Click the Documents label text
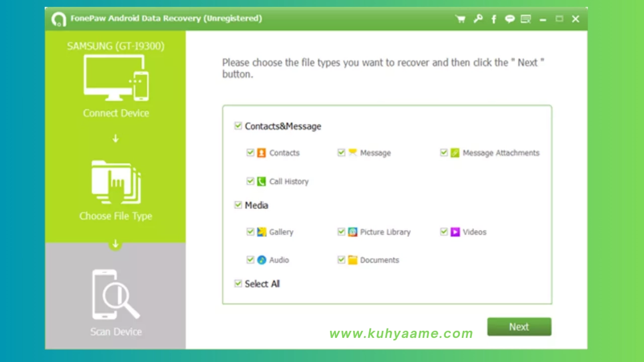The image size is (644, 362). 379,260
